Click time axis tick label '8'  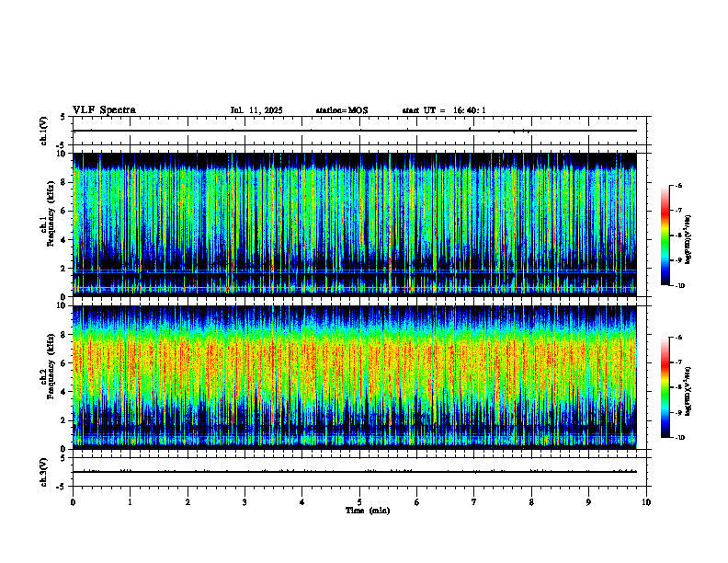pos(531,502)
